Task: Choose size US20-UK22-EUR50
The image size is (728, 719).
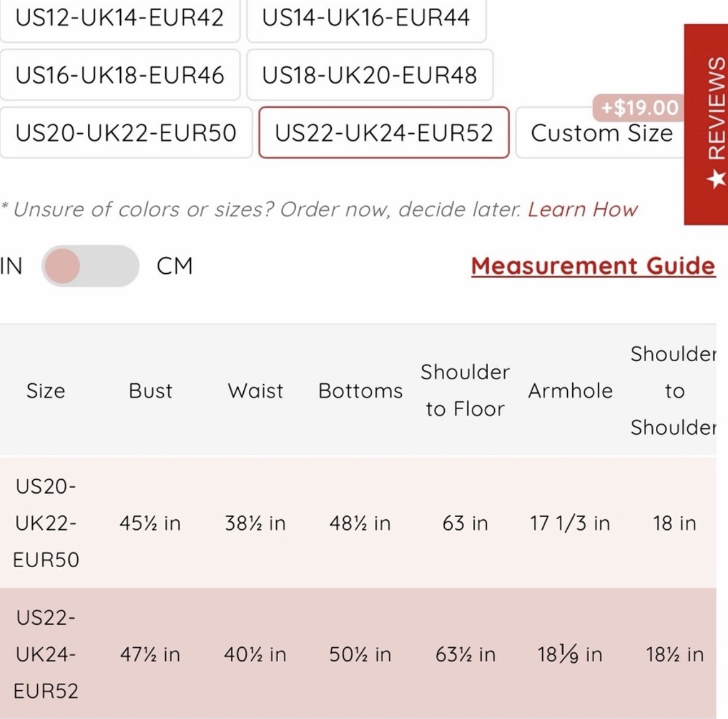Action: point(125,133)
